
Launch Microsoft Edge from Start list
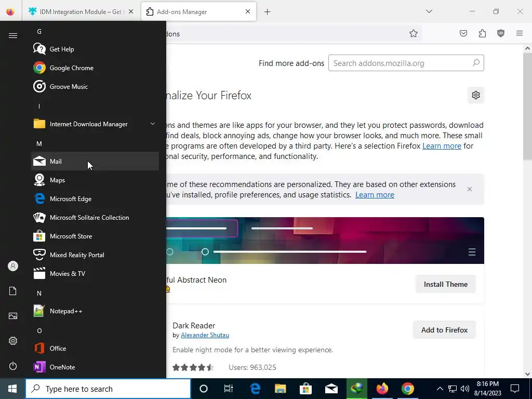(95, 199)
